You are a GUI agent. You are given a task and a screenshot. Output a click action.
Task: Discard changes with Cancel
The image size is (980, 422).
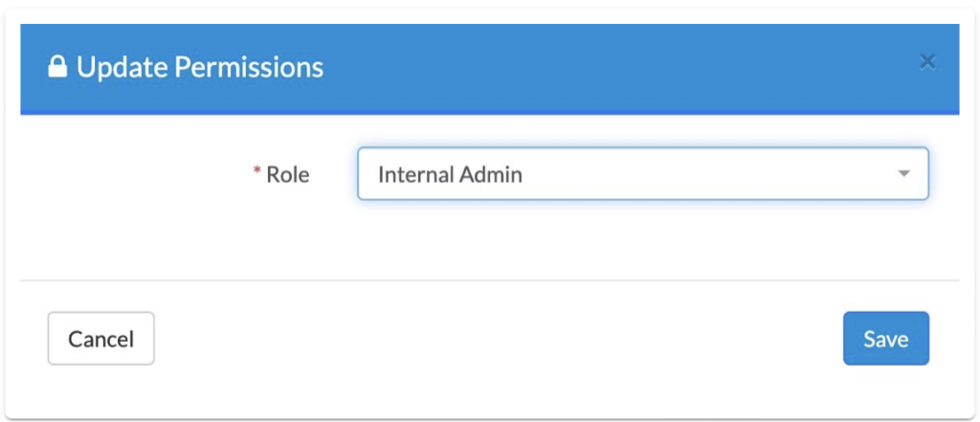tap(101, 338)
